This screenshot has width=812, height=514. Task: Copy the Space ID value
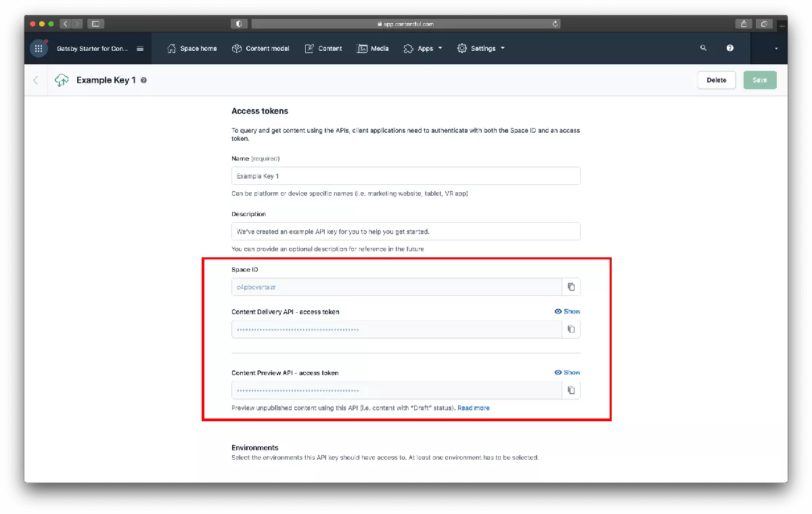(571, 287)
